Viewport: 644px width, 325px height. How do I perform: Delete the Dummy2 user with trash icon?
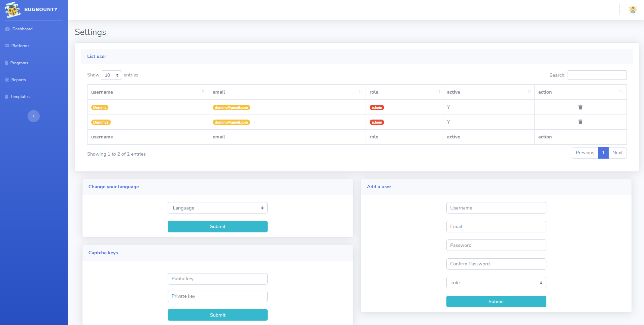pos(580,122)
